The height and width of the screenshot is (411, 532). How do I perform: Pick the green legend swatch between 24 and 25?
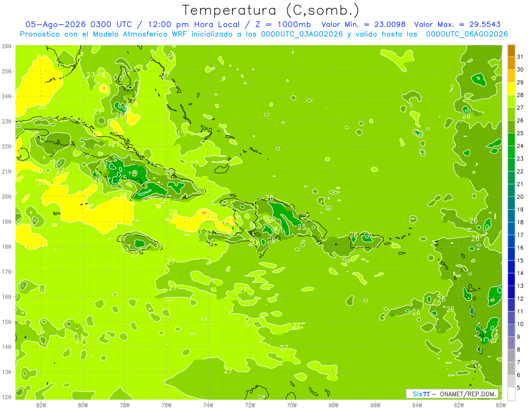coord(511,139)
